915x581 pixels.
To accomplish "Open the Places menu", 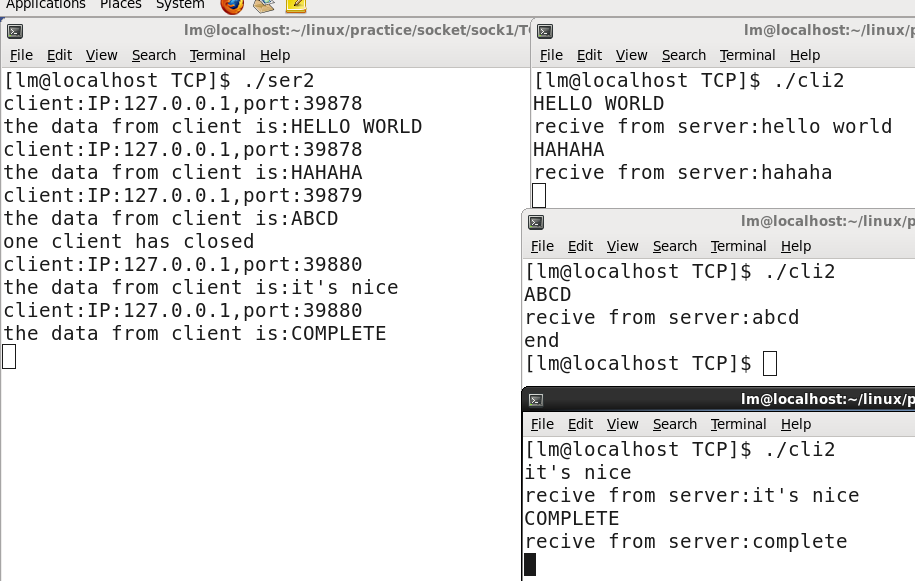I will pyautogui.click(x=120, y=5).
